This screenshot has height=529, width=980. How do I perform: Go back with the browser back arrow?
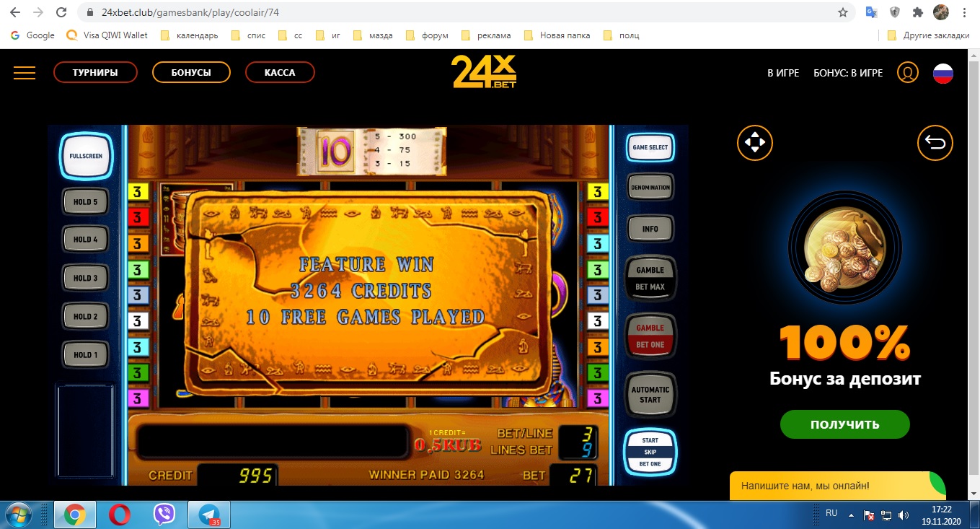[15, 12]
